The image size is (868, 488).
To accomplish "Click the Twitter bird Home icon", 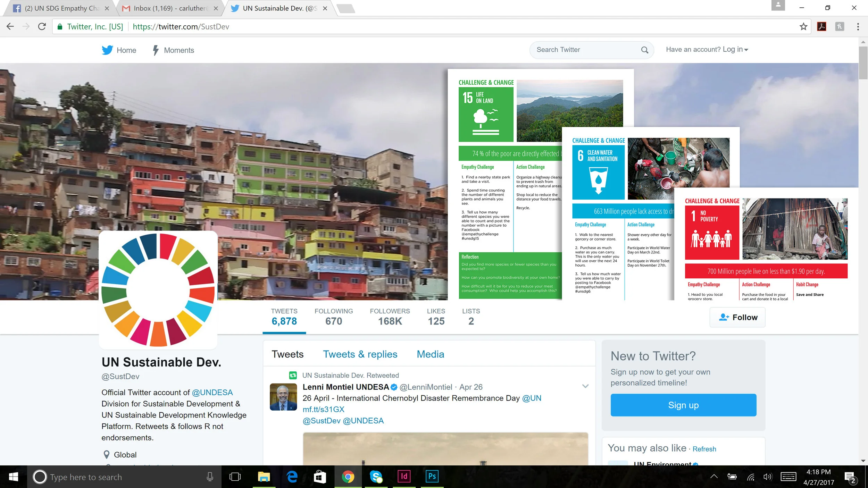I will [107, 50].
